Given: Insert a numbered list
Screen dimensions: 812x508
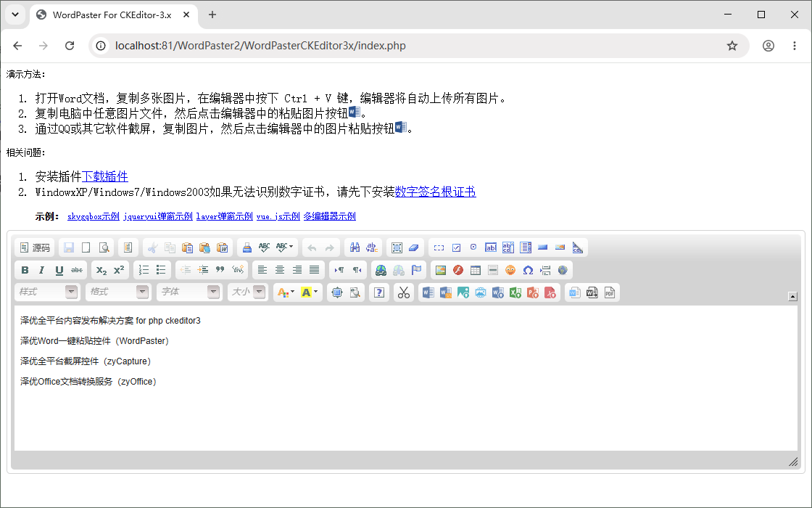Looking at the screenshot, I should 144,270.
